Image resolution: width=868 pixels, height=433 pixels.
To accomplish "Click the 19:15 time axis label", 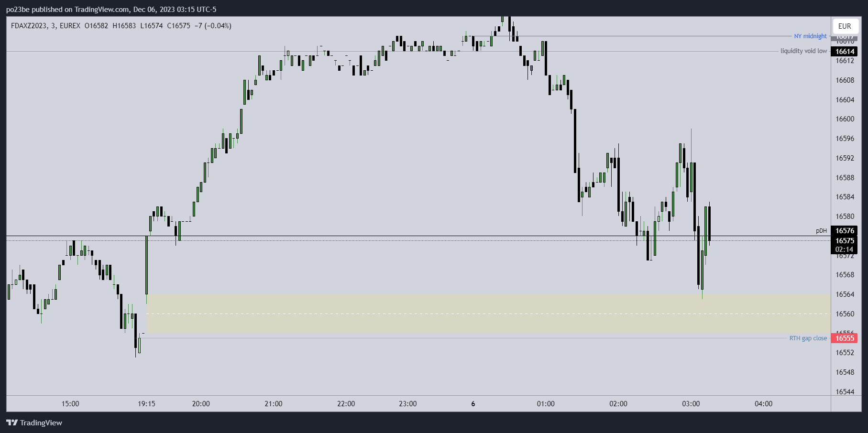I will (146, 404).
